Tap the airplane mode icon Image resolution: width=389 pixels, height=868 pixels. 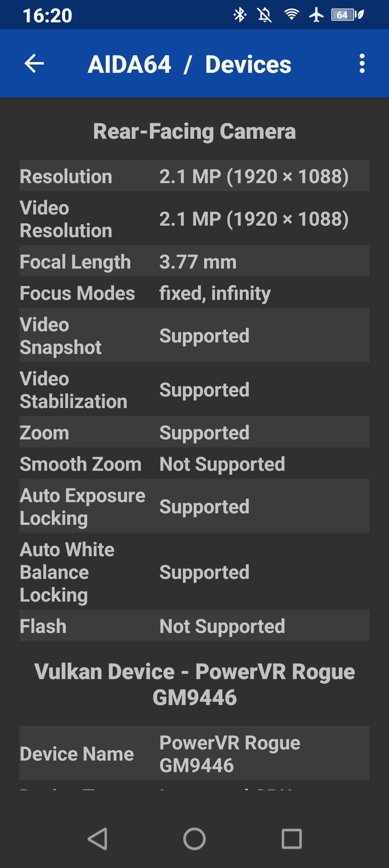pyautogui.click(x=316, y=15)
